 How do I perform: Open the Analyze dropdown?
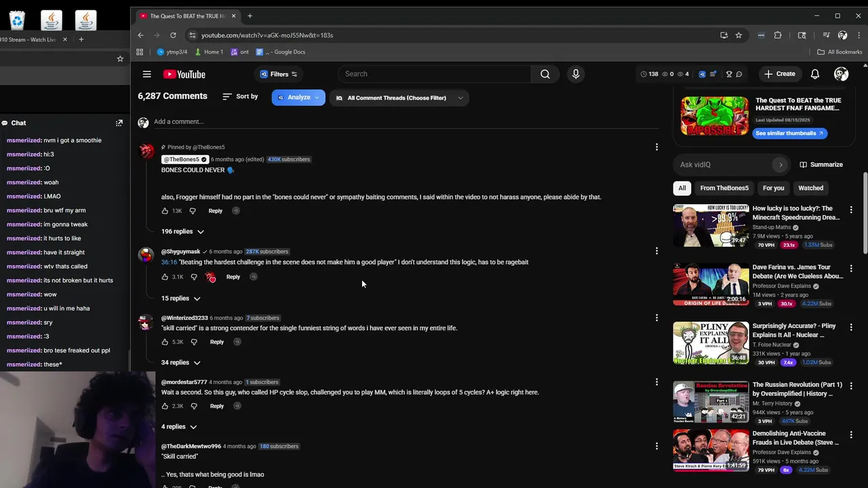[x=298, y=98]
